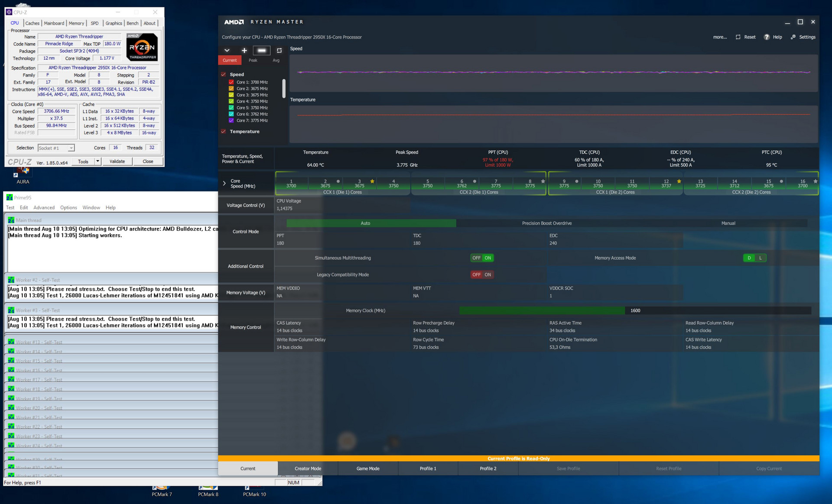Toggle Legacy Compatibility Mode ON
Screen dimensions: 832x504
[488, 275]
